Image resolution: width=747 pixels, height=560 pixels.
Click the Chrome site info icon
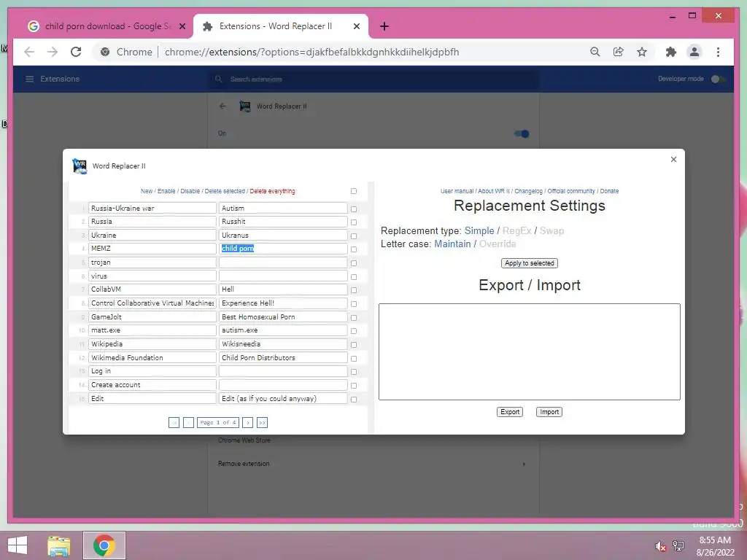click(x=105, y=52)
